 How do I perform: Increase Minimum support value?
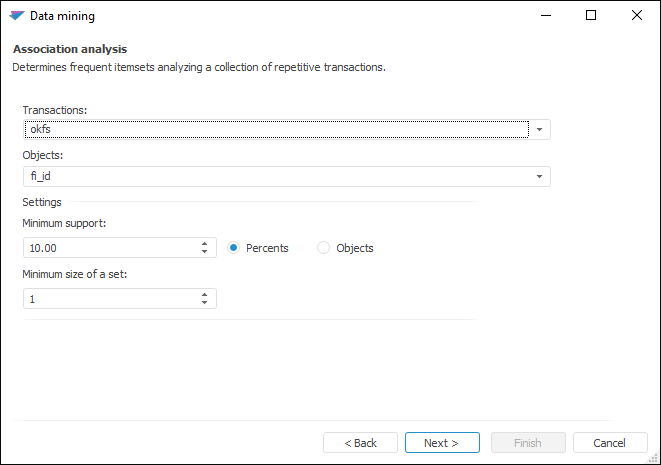tap(204, 243)
